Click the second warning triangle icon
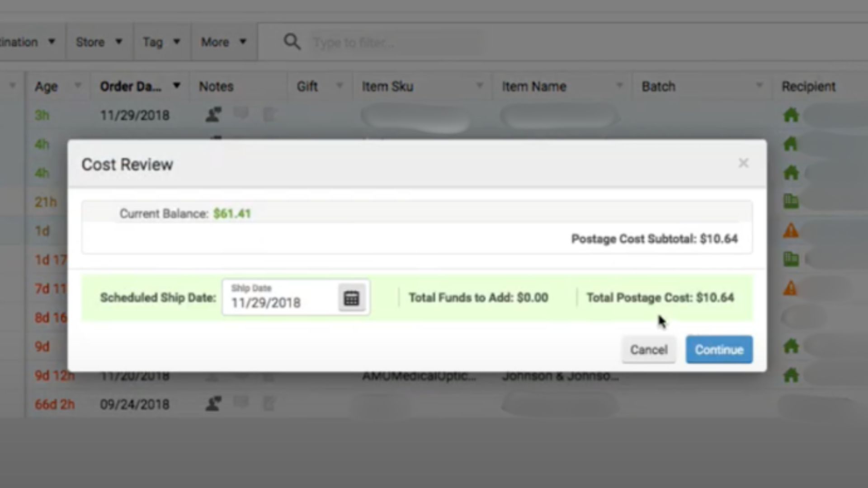868x488 pixels. (791, 288)
